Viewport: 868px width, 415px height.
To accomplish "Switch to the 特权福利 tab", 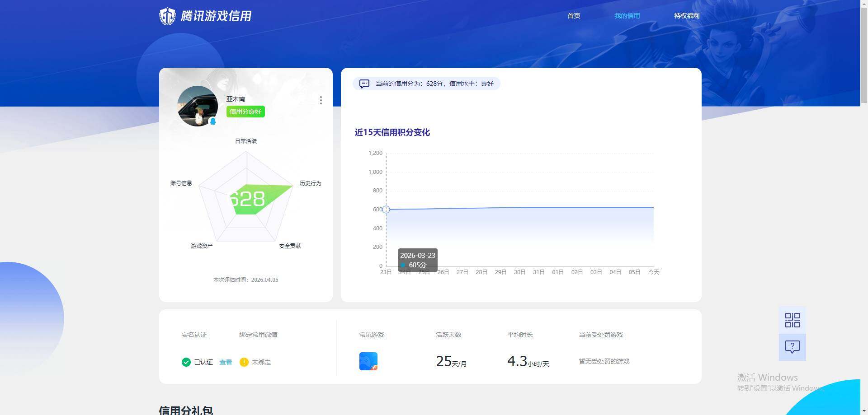I will coord(686,15).
